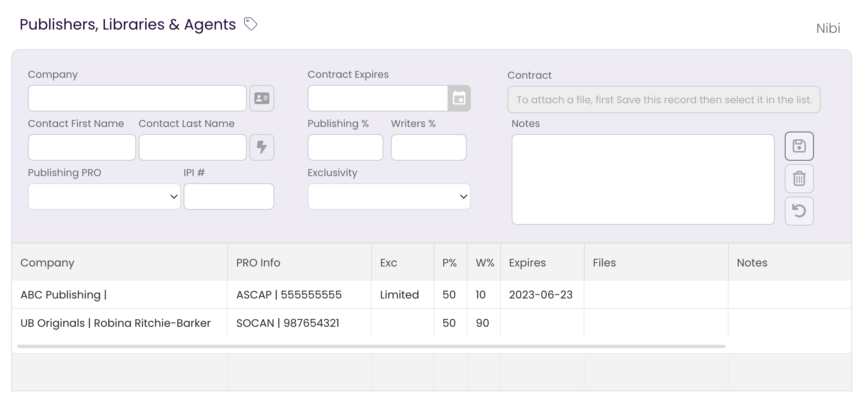The width and height of the screenshot is (868, 408).
Task: Select the IPI # input box
Action: coord(229,197)
